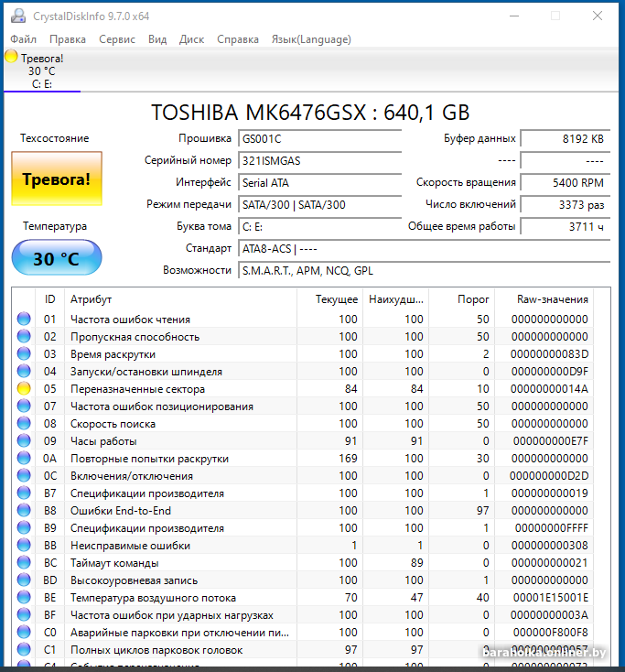This screenshot has width=625, height=672.
Task: Click status circle for attribute B8 row
Action: [24, 511]
